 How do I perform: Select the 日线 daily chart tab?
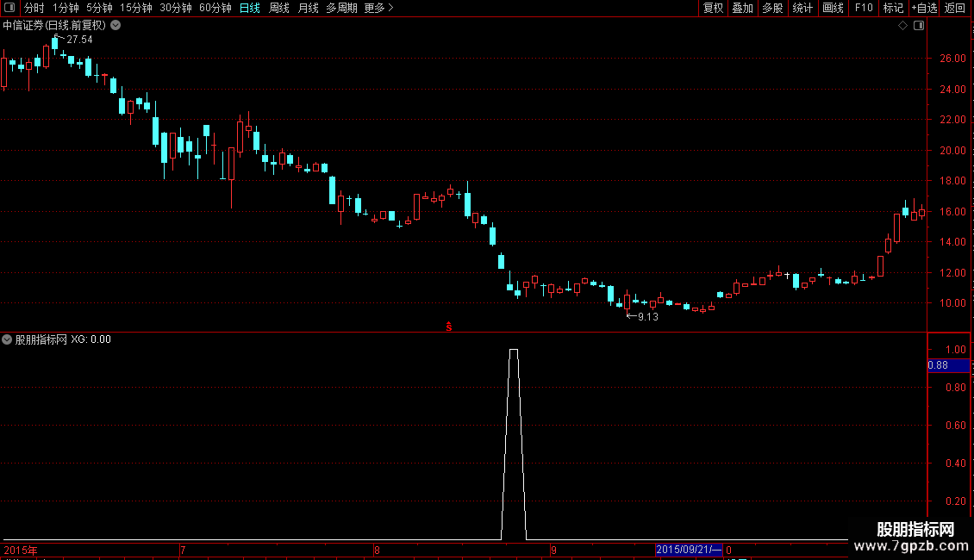click(250, 8)
